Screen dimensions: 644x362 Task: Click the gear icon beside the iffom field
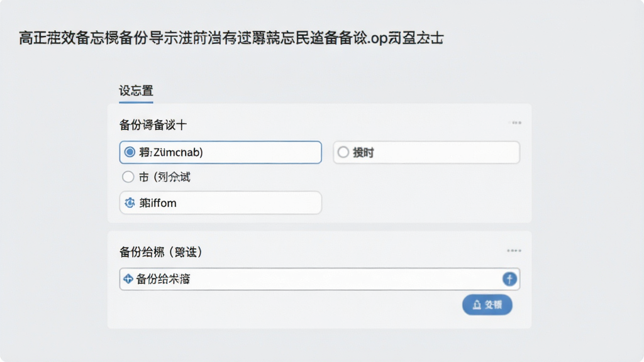[130, 203]
